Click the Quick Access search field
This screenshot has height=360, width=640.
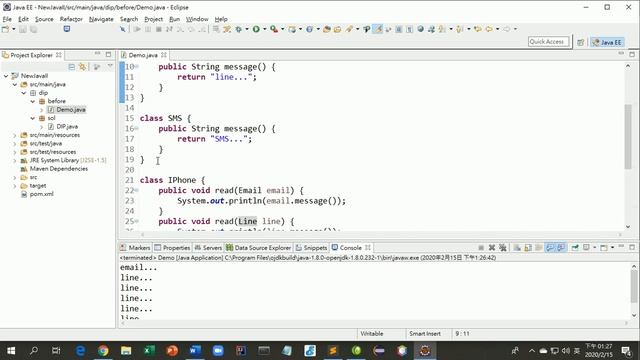548,42
